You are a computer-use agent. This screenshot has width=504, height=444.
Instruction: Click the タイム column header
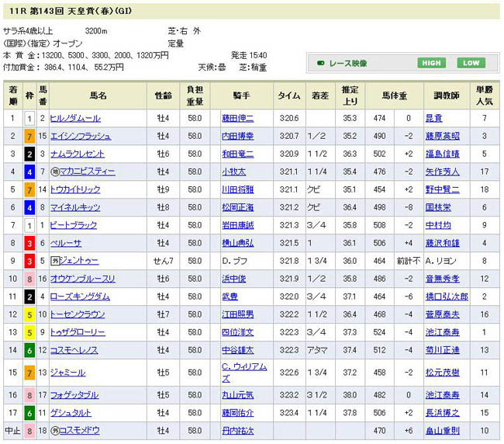pos(289,95)
